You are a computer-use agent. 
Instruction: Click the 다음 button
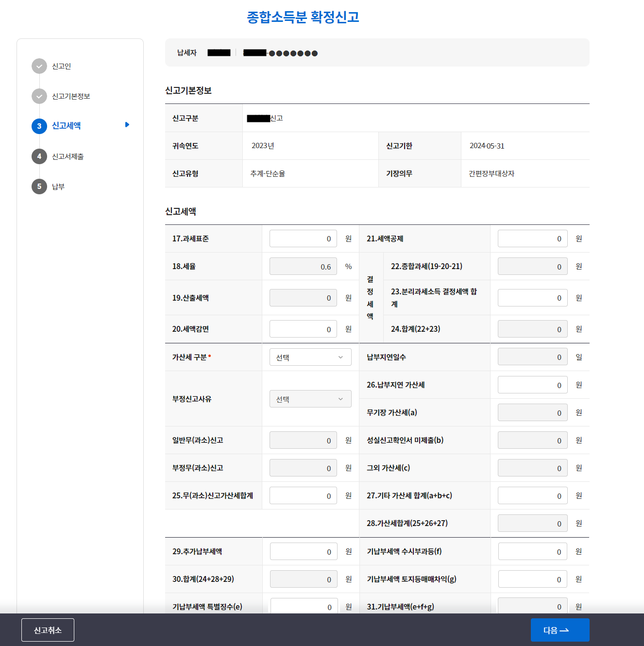(560, 630)
